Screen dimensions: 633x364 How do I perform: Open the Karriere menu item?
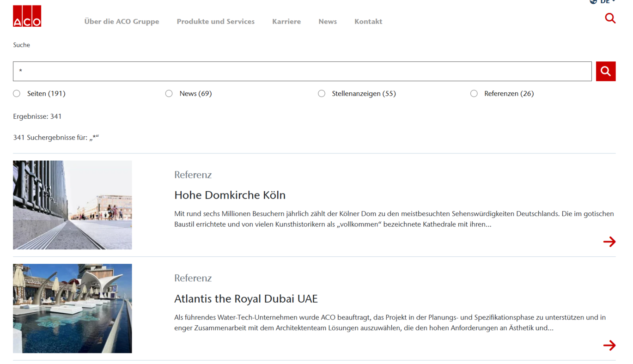point(286,21)
